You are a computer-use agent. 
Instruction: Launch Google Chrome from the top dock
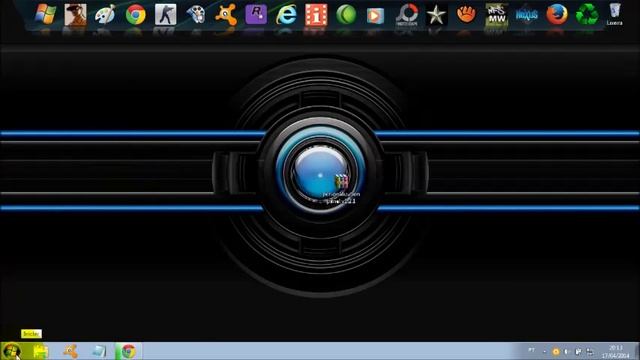(x=136, y=15)
